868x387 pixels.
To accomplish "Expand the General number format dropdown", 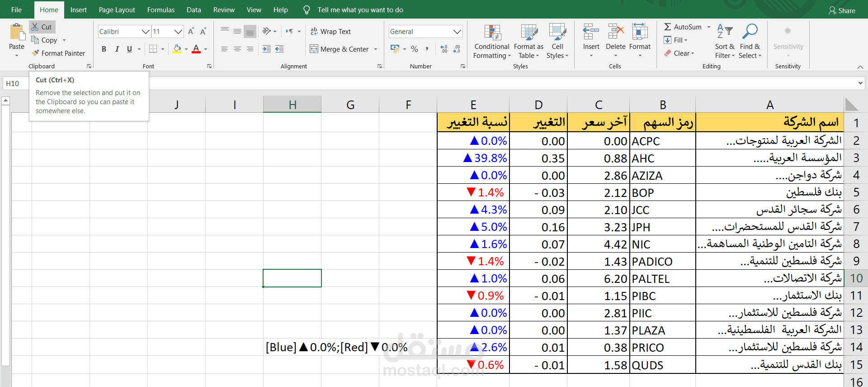I will click(x=457, y=31).
